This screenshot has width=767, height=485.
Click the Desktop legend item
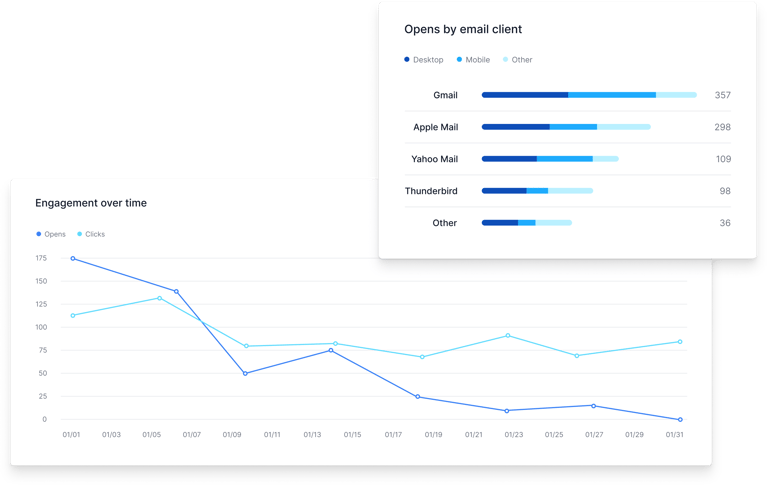click(424, 60)
